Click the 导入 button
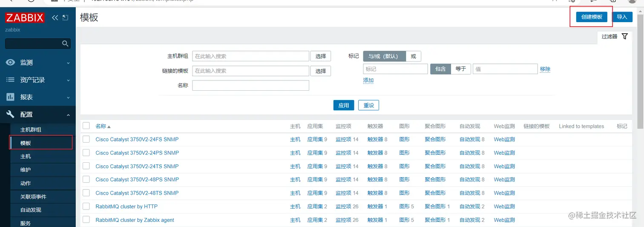Image resolution: width=644 pixels, height=227 pixels. 622,17
